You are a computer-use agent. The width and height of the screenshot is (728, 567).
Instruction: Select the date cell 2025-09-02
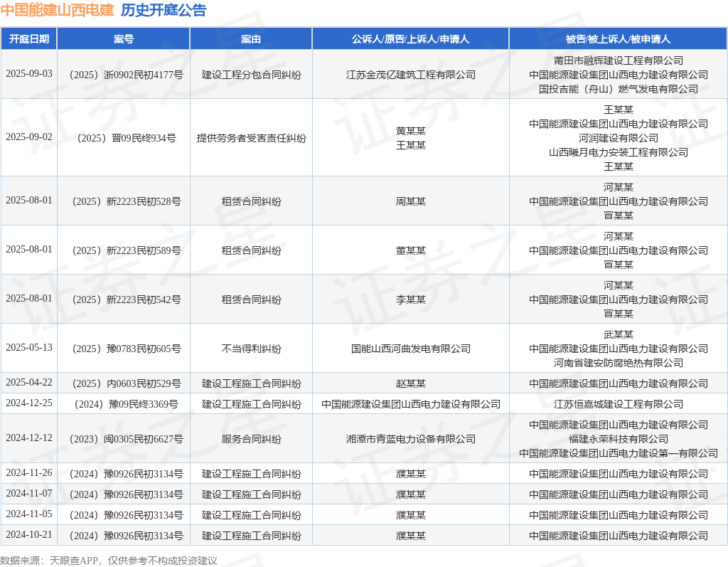pyautogui.click(x=28, y=137)
